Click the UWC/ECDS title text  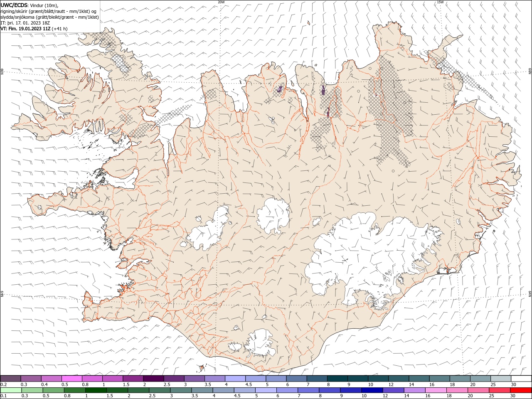click(14, 5)
